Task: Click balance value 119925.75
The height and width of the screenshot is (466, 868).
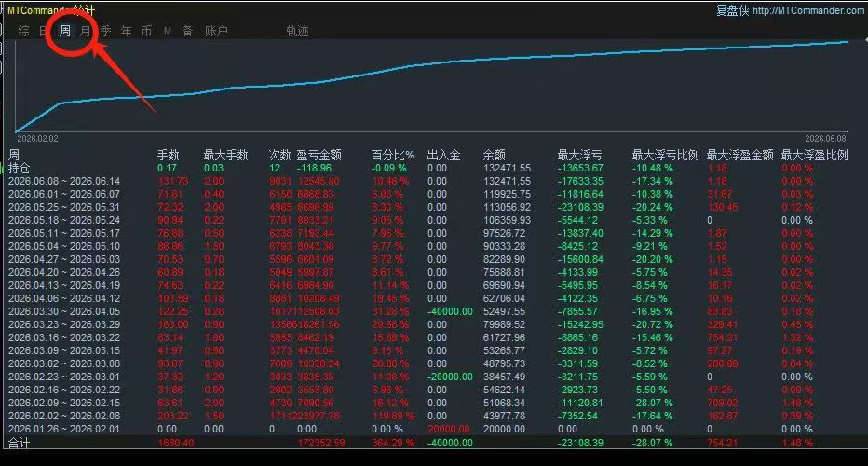Action: [x=507, y=194]
